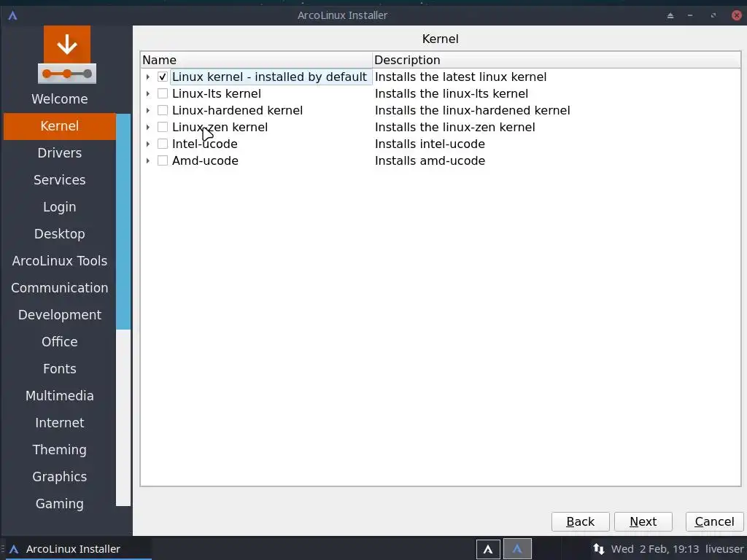Expand the Linux-zen kernel row

[147, 127]
